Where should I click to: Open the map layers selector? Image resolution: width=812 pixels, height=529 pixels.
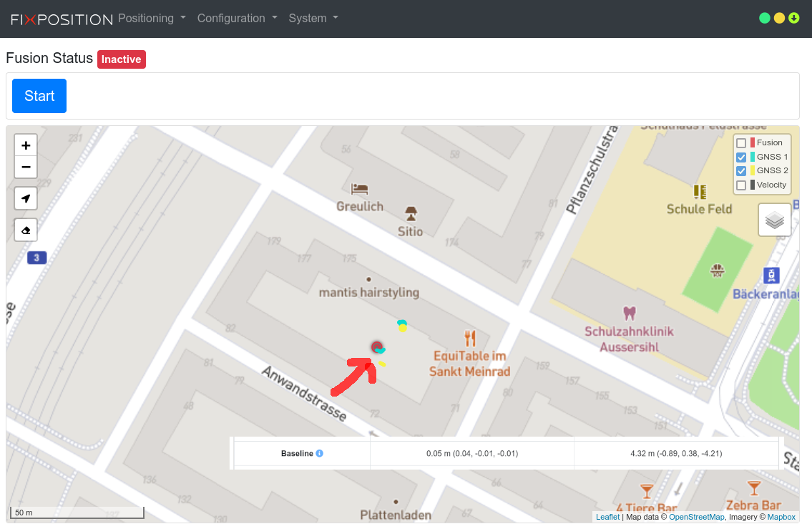[775, 220]
